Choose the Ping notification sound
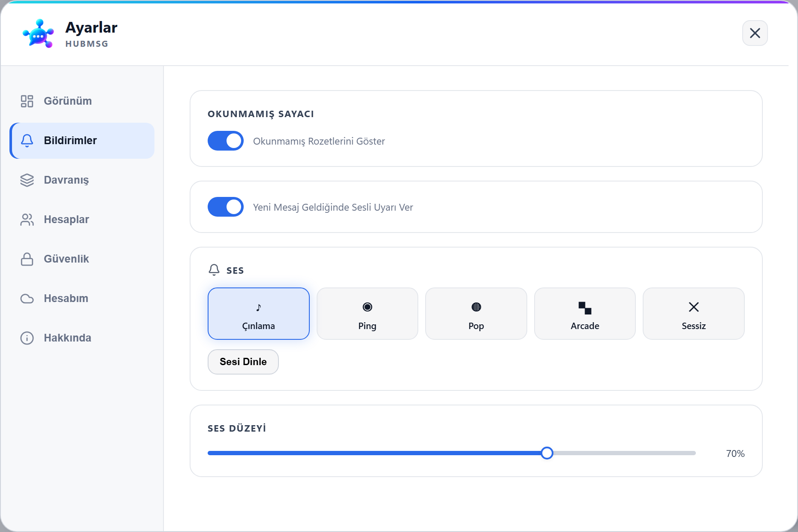This screenshot has width=798, height=532. pos(367,314)
